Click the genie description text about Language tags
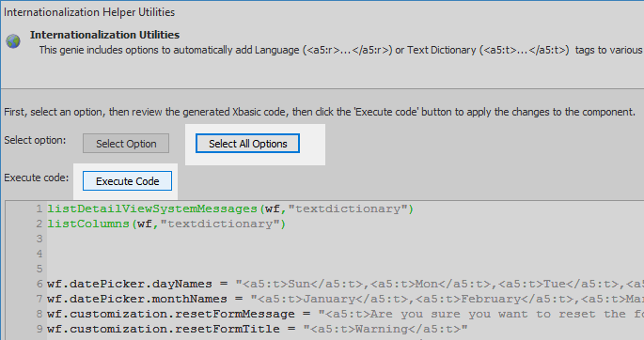 click(x=341, y=50)
